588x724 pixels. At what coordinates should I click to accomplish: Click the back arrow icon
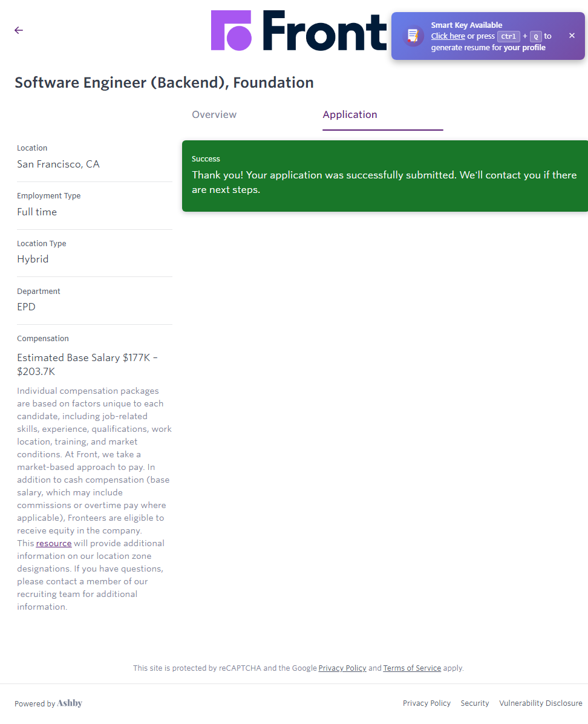click(19, 30)
